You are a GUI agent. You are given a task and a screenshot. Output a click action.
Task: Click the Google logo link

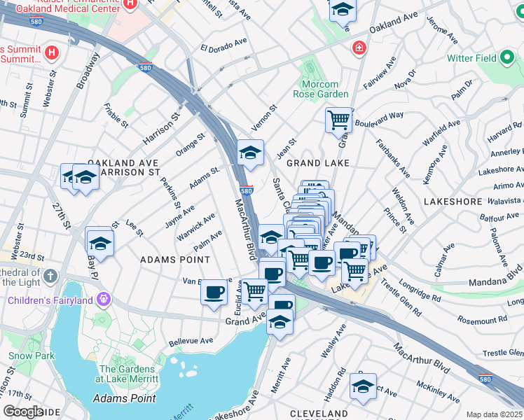coord(23,412)
